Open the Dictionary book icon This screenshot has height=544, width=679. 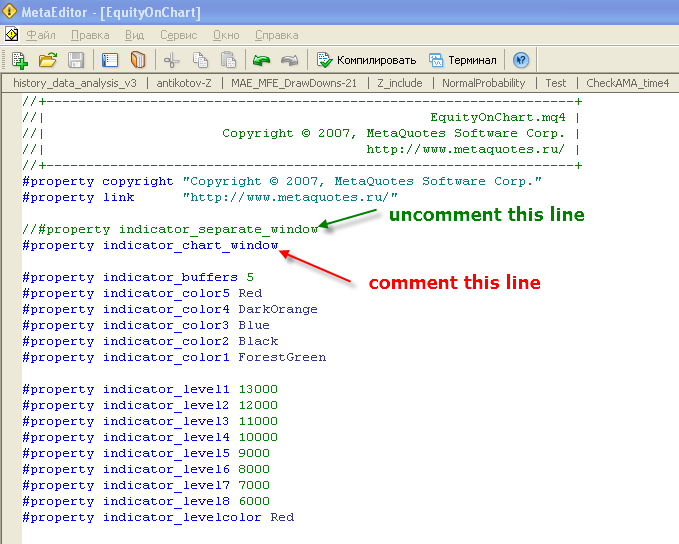pos(138,60)
